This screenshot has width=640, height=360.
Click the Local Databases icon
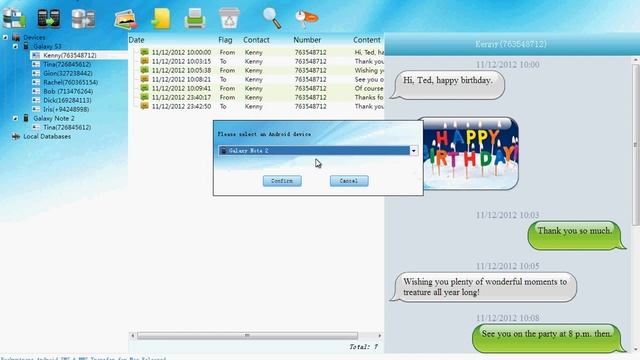[x=16, y=136]
